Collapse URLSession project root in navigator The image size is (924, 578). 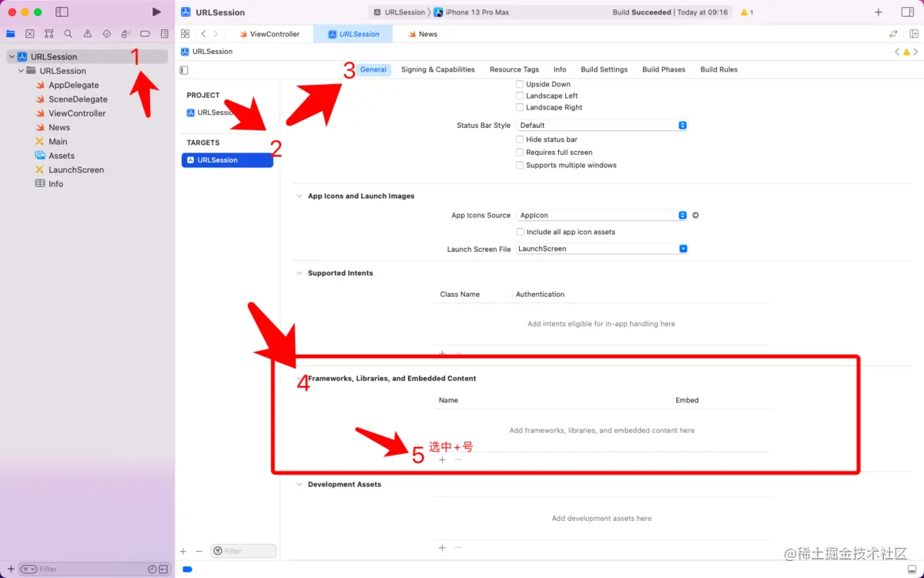pos(12,56)
